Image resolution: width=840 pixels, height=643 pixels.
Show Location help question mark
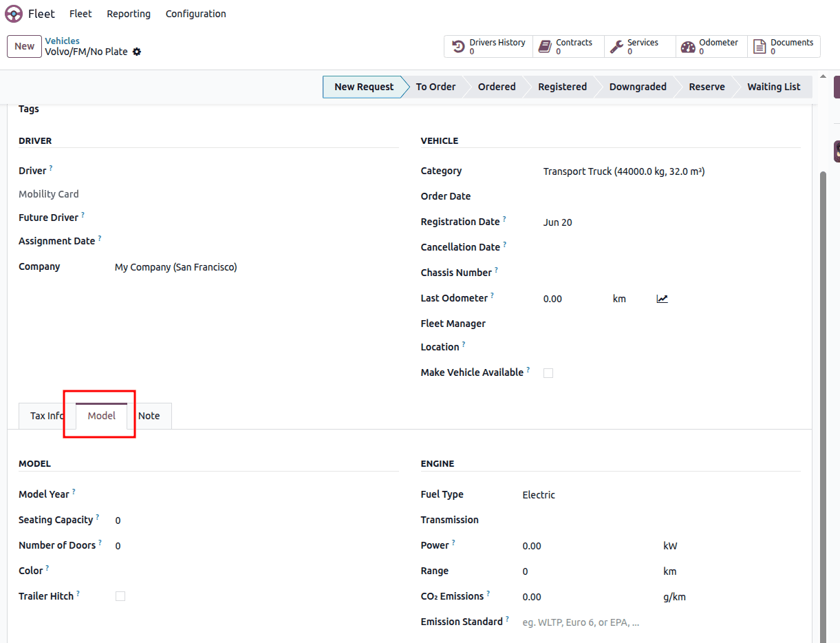pyautogui.click(x=464, y=344)
